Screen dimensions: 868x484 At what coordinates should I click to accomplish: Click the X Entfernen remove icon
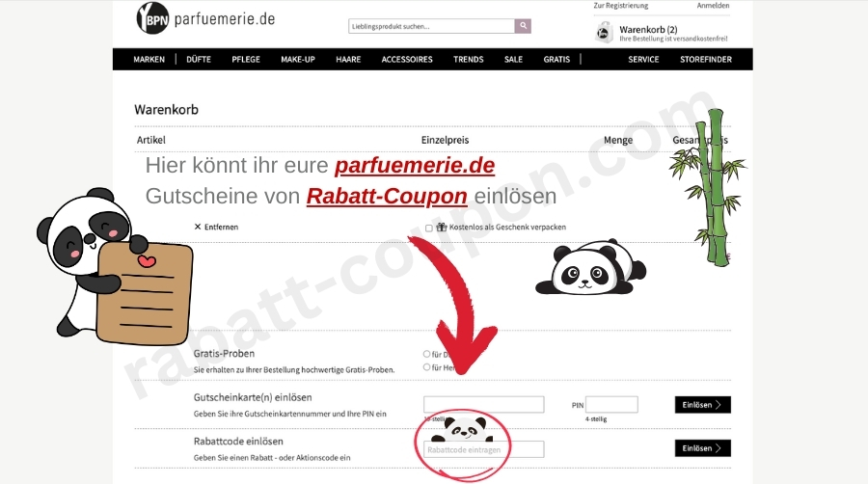point(198,227)
